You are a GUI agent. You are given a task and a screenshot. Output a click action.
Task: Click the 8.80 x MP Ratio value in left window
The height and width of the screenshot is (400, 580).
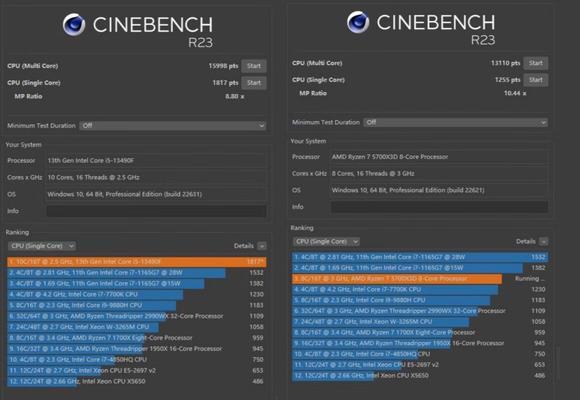click(235, 97)
